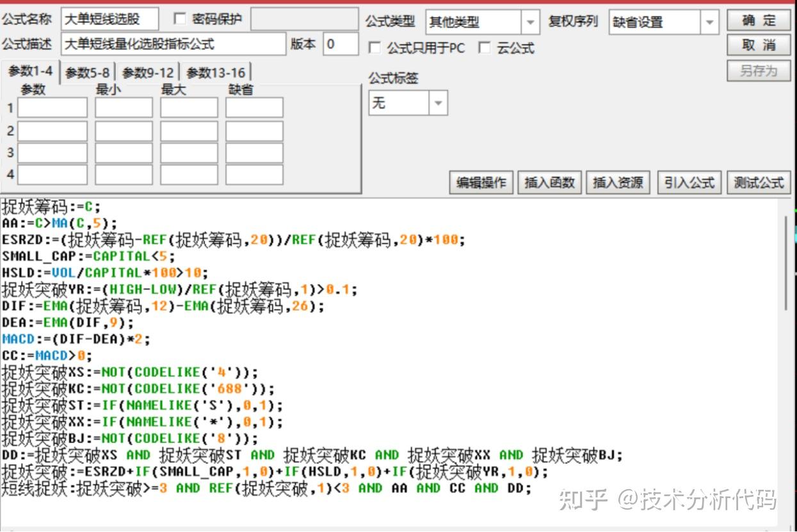Click row 1 参数 name field
This screenshot has width=797, height=532.
52,108
